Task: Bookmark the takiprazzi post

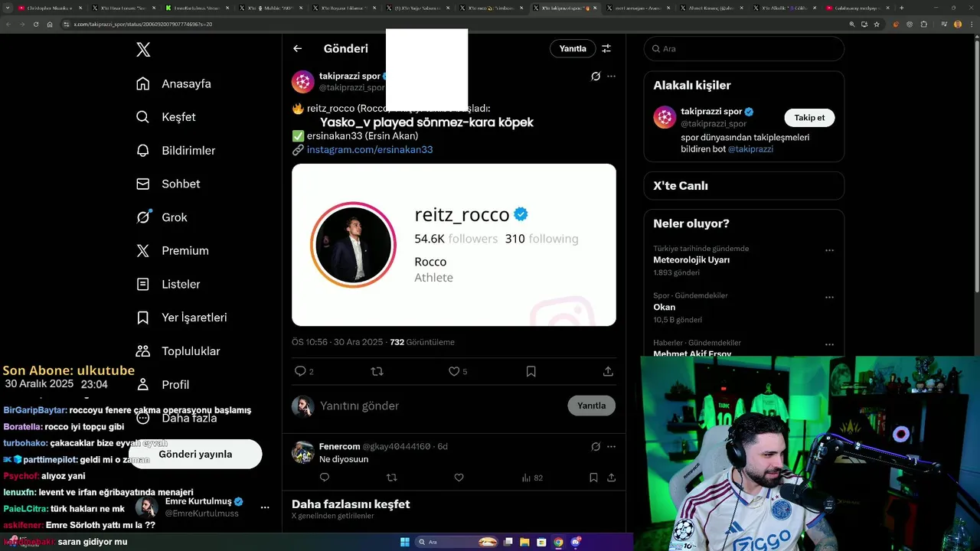Action: tap(531, 371)
